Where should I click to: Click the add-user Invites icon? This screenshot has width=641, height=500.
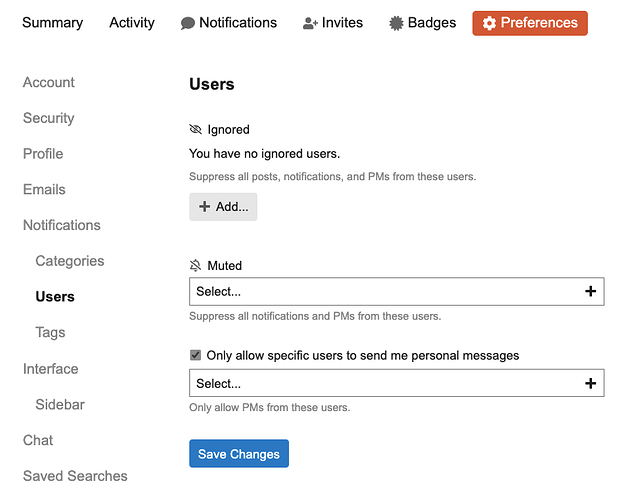tap(310, 23)
